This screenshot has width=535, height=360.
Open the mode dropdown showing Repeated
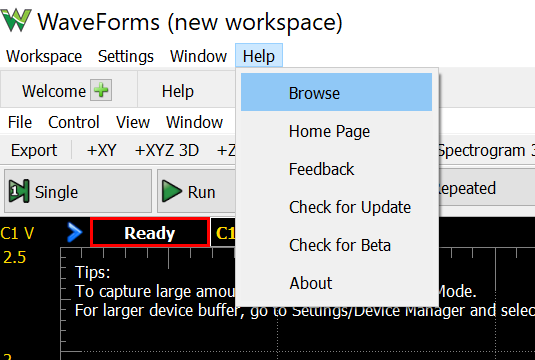(487, 188)
